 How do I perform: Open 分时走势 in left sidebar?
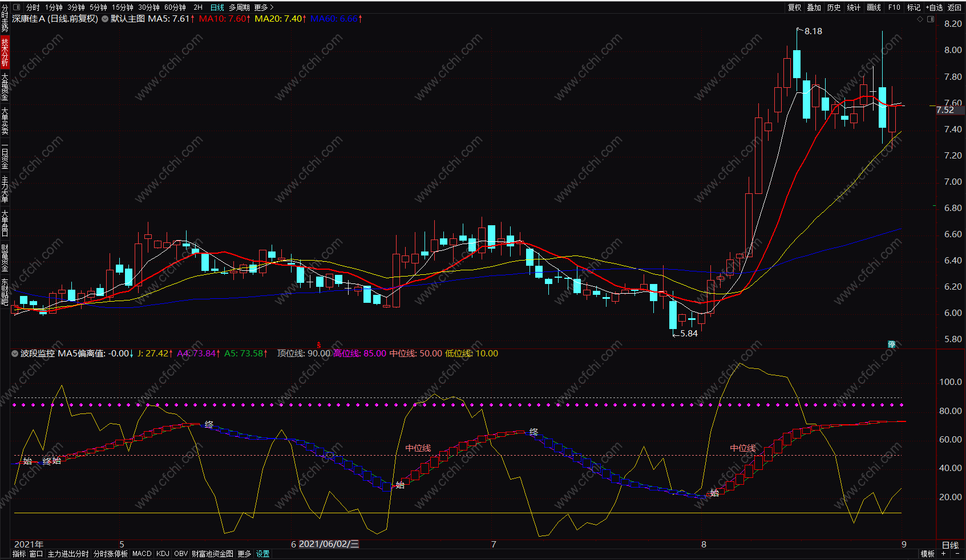(5, 19)
